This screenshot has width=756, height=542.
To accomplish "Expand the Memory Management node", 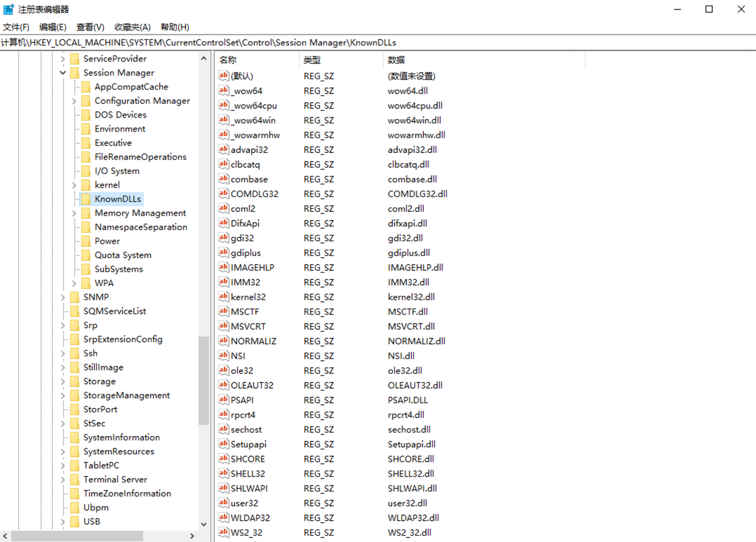I will click(74, 213).
